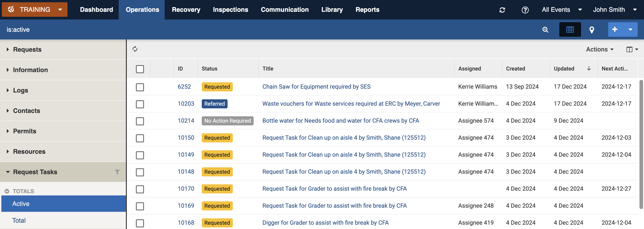The image size is (644, 229).
Task: Open the All Events dropdown
Action: [x=562, y=10]
